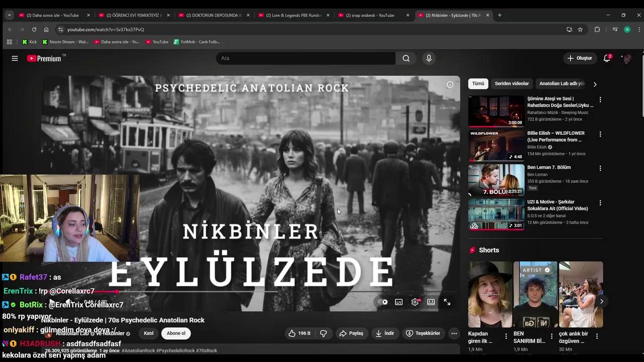The width and height of the screenshot is (644, 362).
Task: Open the Billie Eilish channel name link
Action: pyautogui.click(x=537, y=147)
